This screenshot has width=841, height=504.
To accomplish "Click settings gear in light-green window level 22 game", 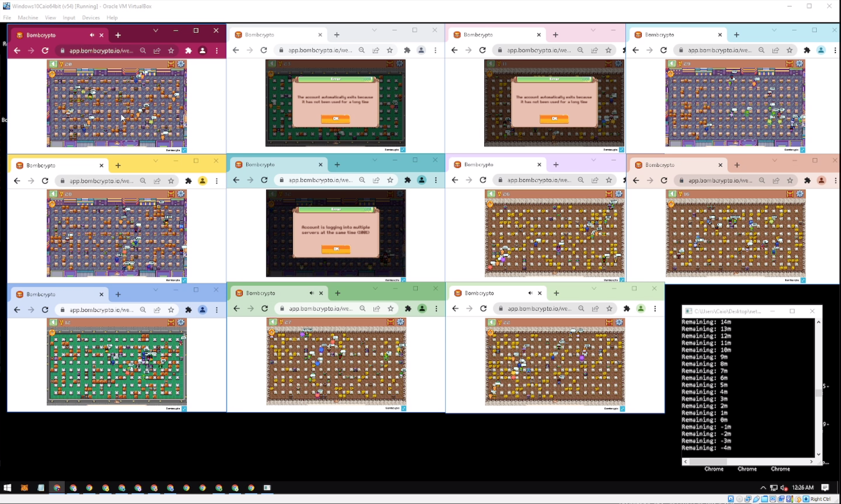I will 619,322.
